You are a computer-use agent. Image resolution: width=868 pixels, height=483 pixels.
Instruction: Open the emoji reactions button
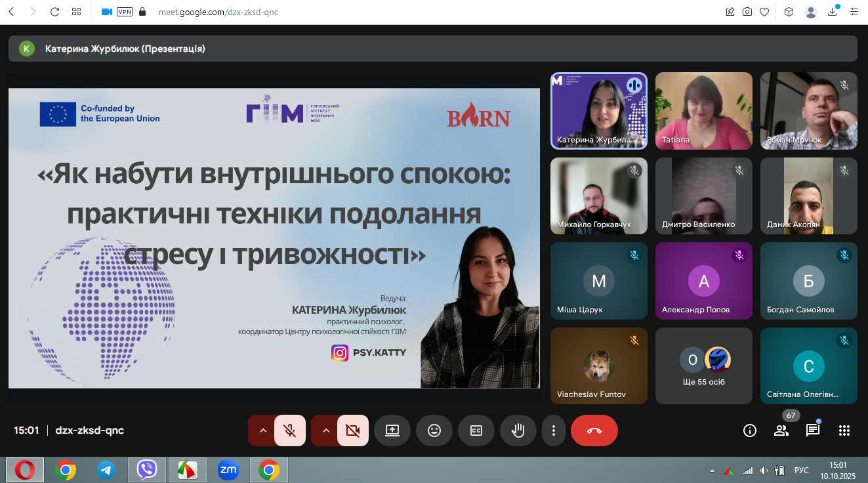click(434, 430)
